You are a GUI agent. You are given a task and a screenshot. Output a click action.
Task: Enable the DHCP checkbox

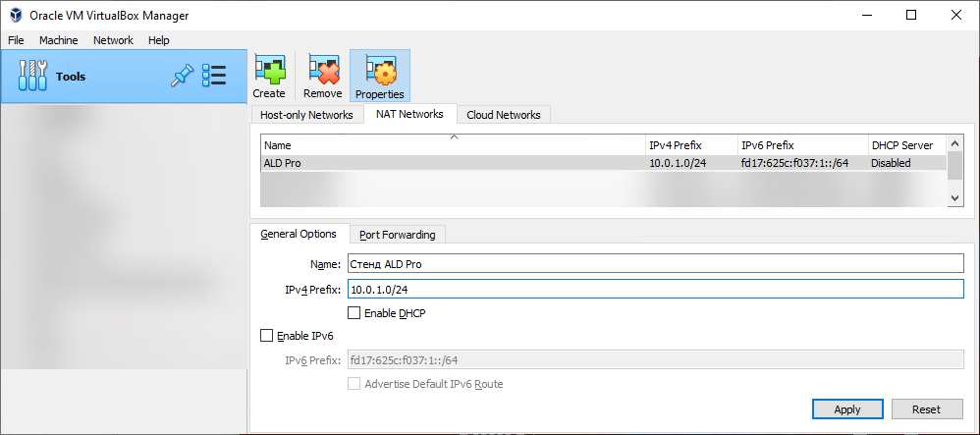point(354,312)
